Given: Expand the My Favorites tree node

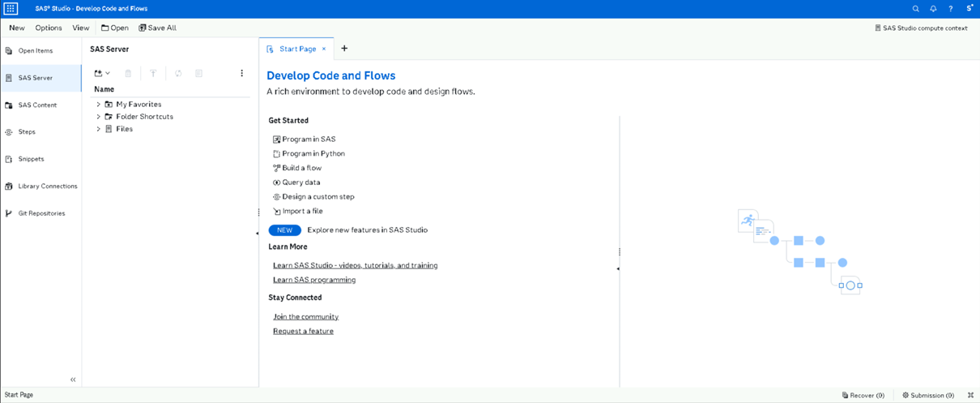Looking at the screenshot, I should pyautogui.click(x=98, y=104).
